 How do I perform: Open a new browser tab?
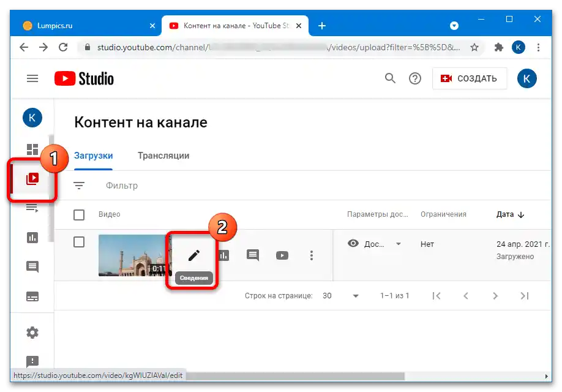tap(322, 26)
